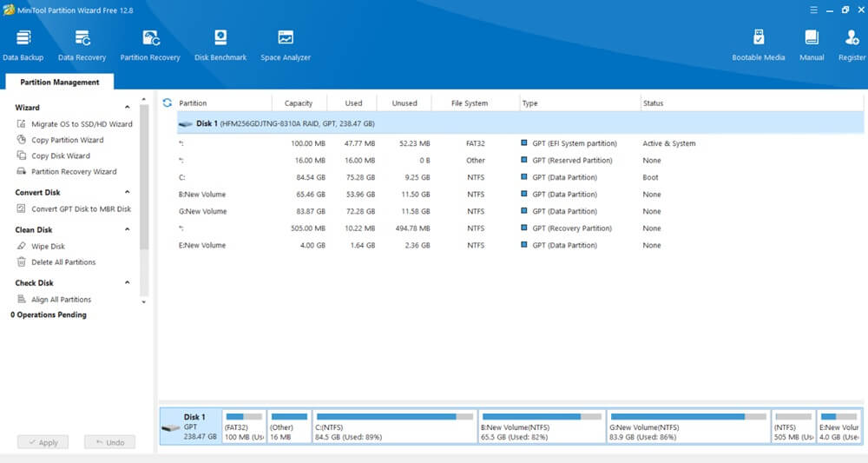Start Copy Partition Wizard

(68, 140)
